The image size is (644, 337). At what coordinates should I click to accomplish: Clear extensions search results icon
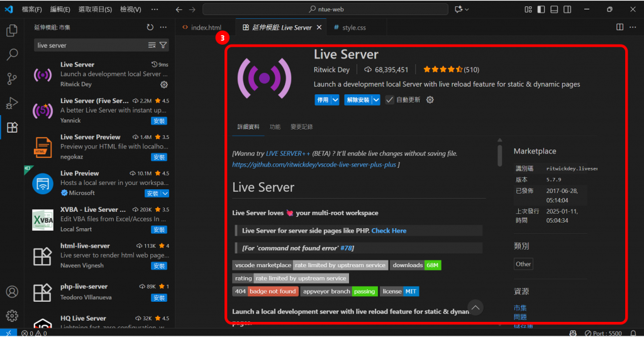coord(152,45)
